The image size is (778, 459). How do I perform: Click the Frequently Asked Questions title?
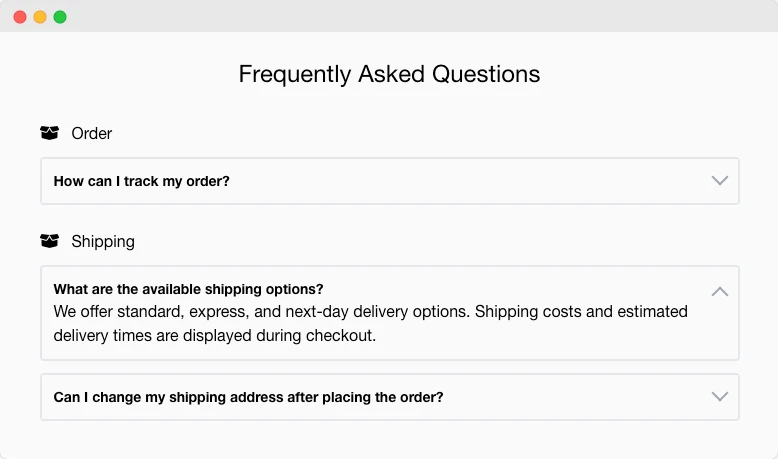(389, 74)
